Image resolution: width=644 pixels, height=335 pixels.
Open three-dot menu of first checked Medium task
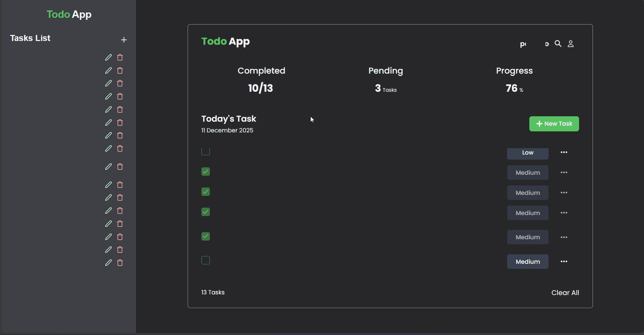tap(564, 173)
